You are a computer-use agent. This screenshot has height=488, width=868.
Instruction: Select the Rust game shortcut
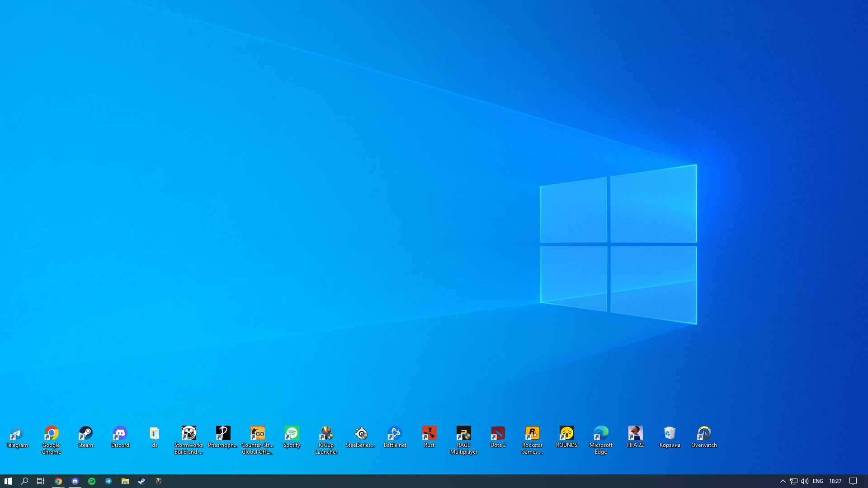tap(429, 436)
